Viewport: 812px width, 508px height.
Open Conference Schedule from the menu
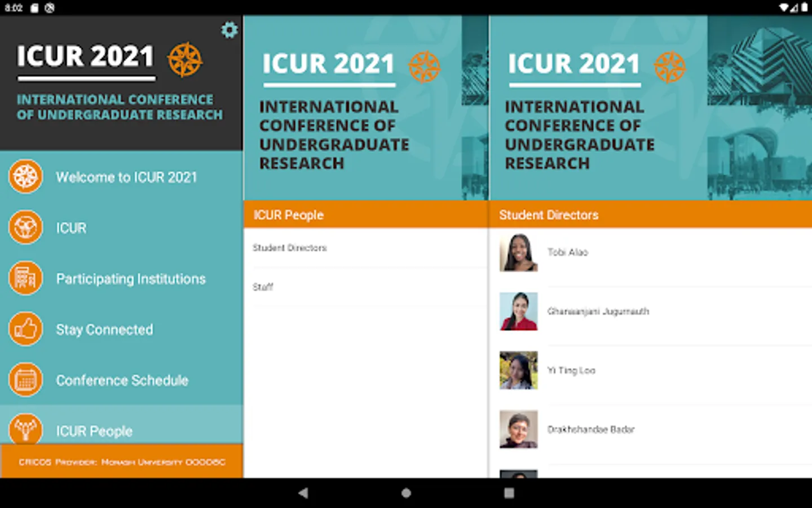[x=121, y=380]
